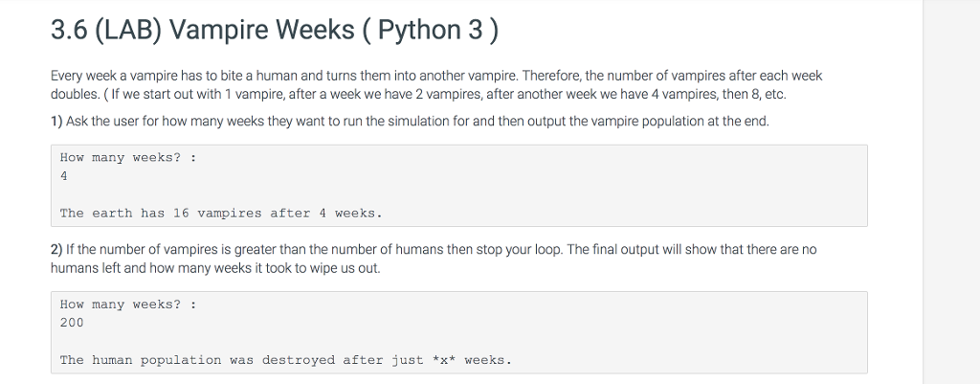
Task: Click the input value "200" in the second example
Action: pyautogui.click(x=72, y=323)
